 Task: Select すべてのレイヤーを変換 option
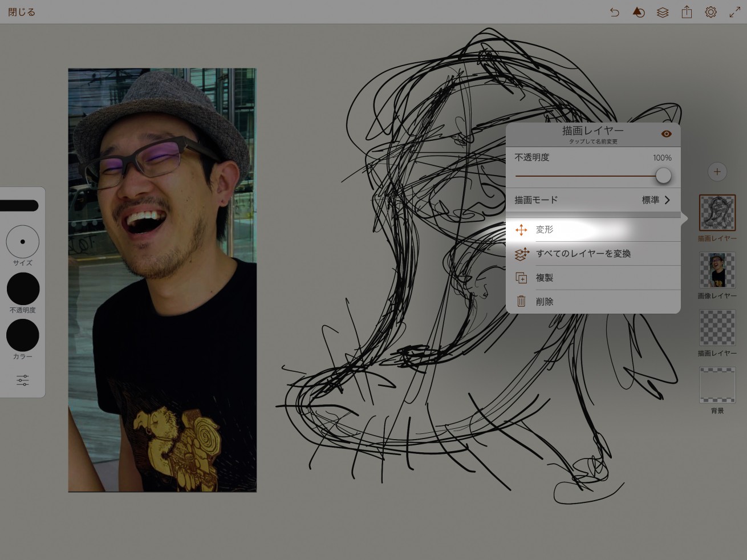tap(593, 254)
